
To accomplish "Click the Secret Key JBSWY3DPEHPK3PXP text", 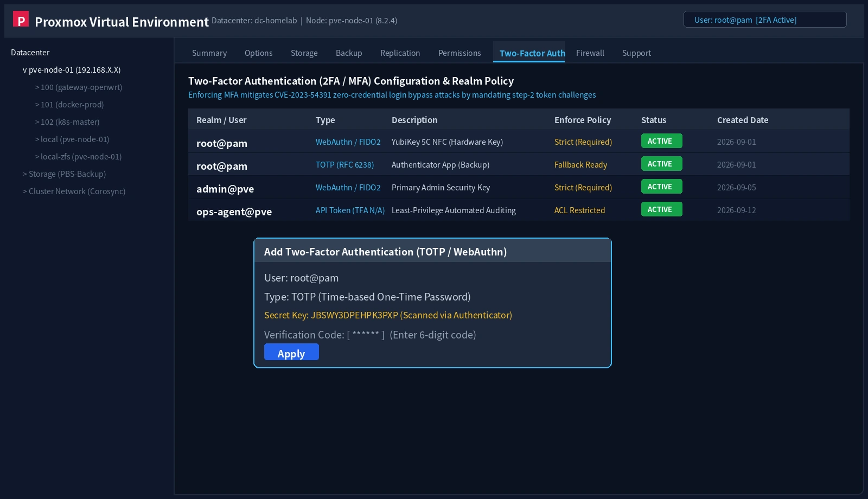I will pos(388,315).
